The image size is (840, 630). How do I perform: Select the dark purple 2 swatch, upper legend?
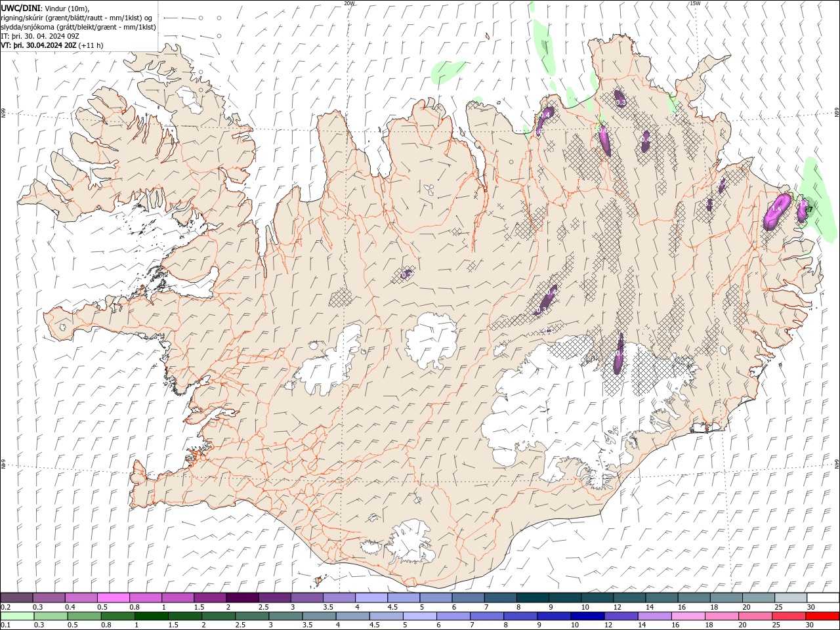(241, 597)
